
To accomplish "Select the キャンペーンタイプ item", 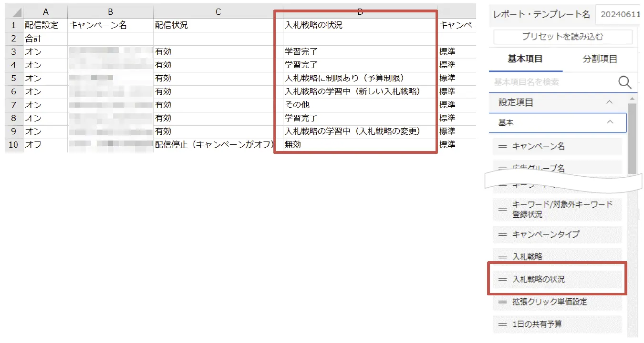I will (557, 234).
